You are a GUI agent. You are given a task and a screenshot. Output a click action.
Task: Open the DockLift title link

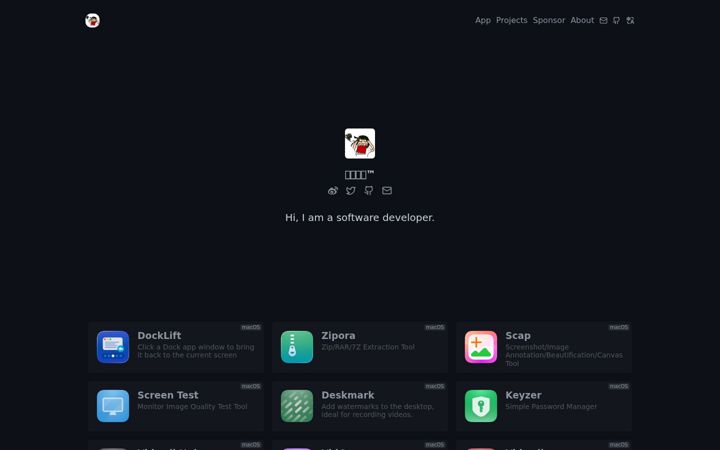[159, 336]
